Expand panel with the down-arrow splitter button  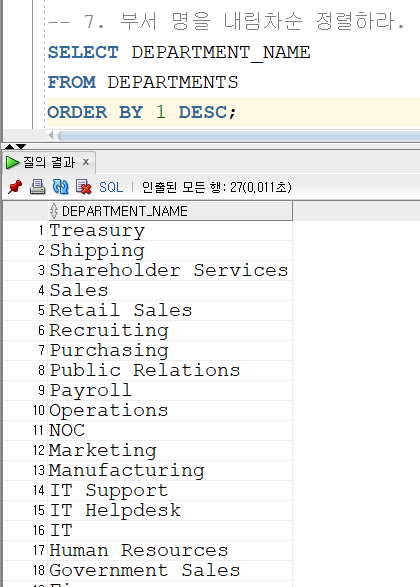coord(21,146)
